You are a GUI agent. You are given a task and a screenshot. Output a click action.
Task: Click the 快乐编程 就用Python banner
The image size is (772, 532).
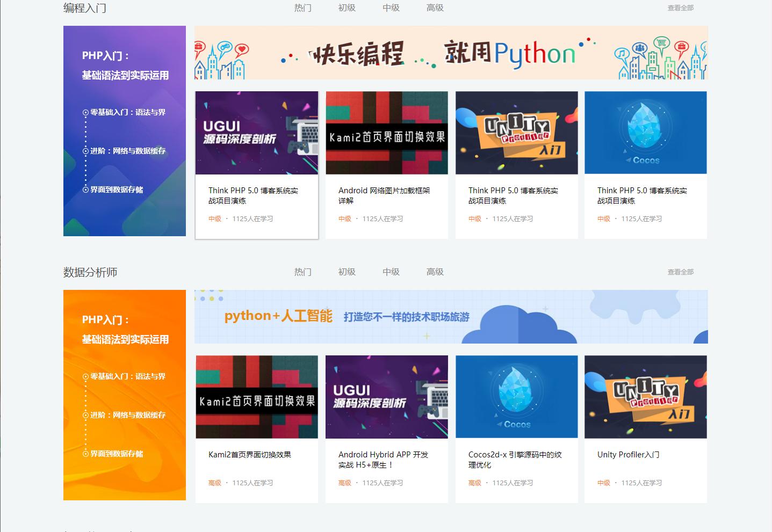[x=450, y=53]
